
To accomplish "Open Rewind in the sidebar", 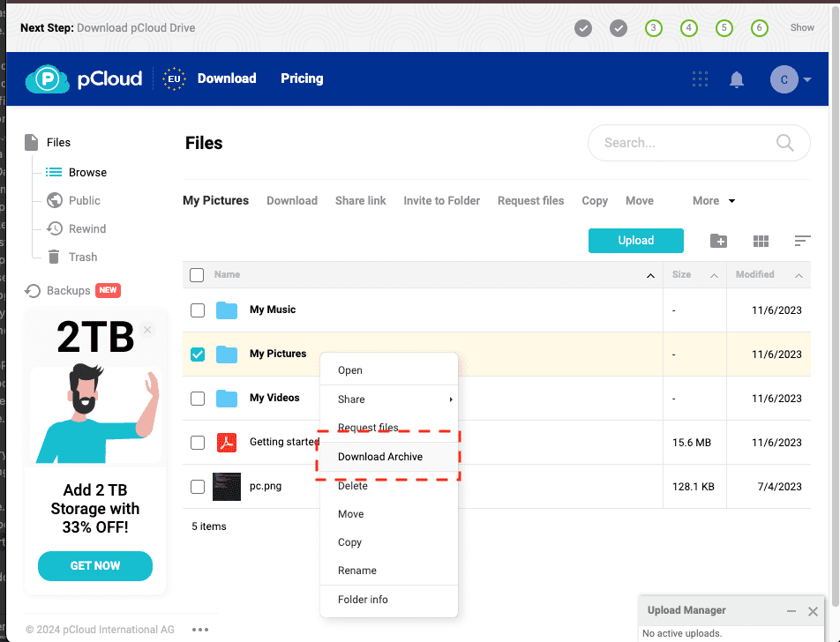I will (x=87, y=229).
